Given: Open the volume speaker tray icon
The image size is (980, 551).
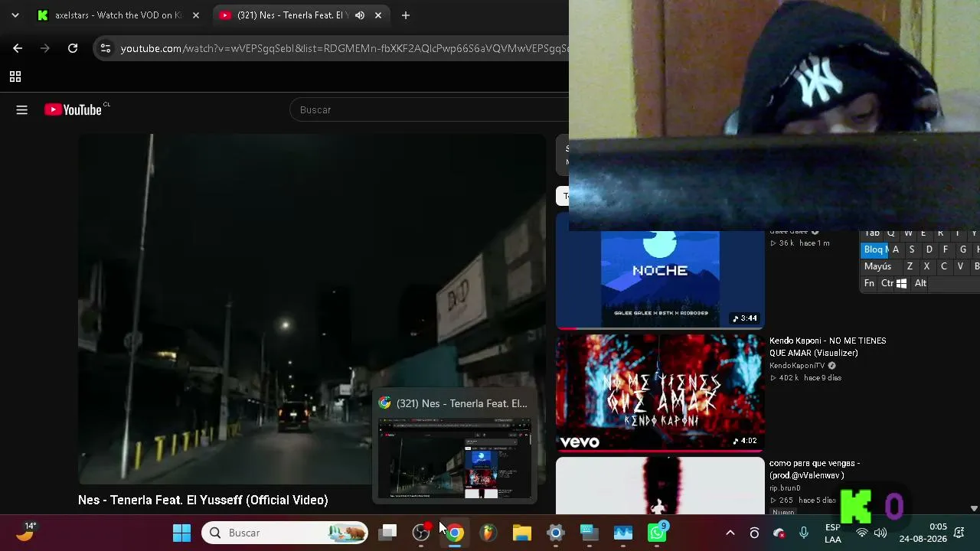Looking at the screenshot, I should 880,533.
